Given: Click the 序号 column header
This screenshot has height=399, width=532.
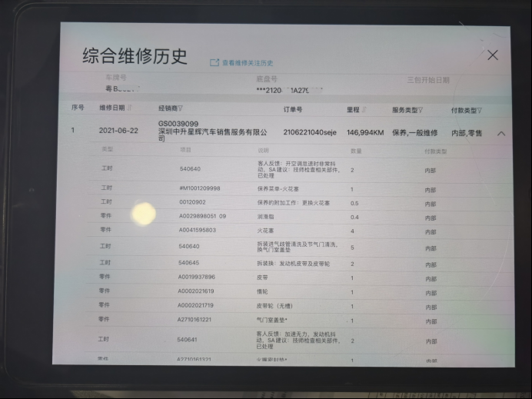Looking at the screenshot, I should pos(78,108).
